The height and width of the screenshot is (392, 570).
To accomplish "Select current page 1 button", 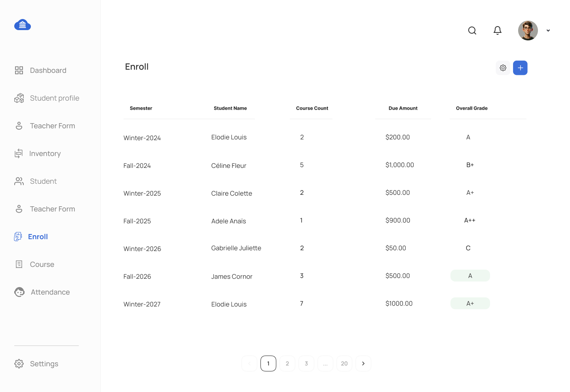I will [268, 363].
